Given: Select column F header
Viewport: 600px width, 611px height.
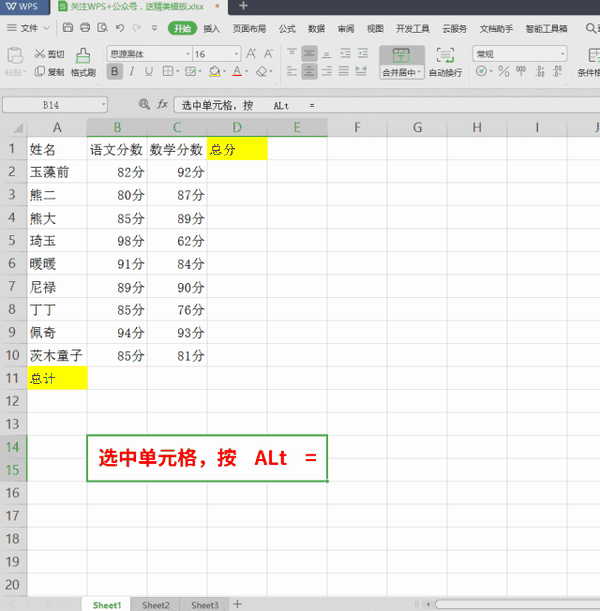Looking at the screenshot, I should 357,127.
